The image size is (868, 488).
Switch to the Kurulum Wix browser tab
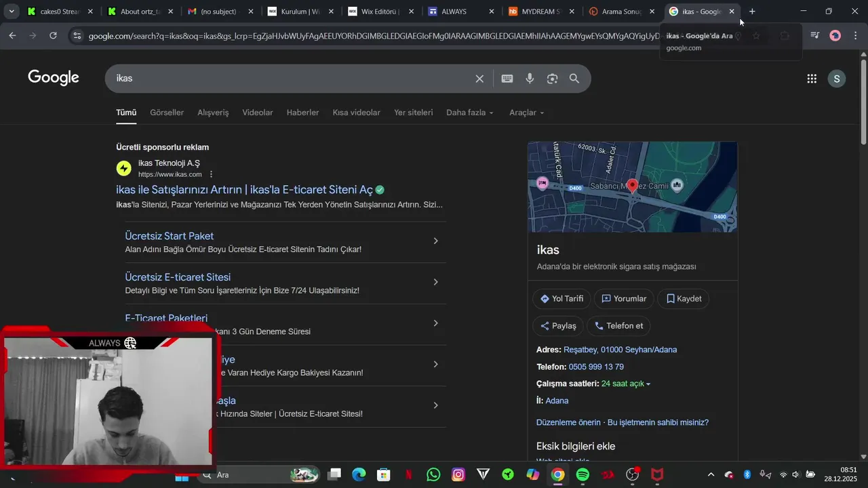(x=300, y=12)
